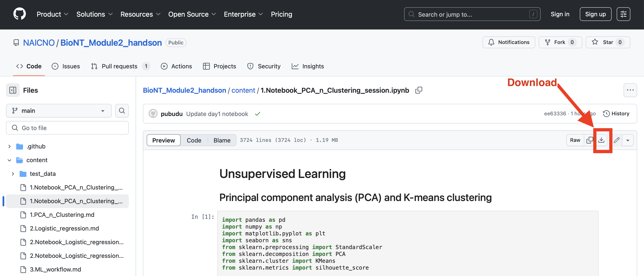This screenshot has width=644, height=276.
Task: Click the file tree search icon
Action: tap(122, 111)
